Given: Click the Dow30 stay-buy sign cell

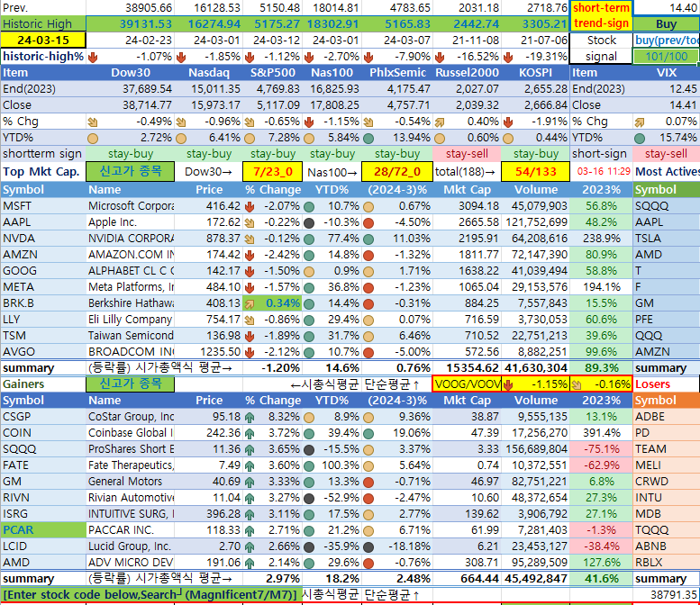Looking at the screenshot, I should [131, 154].
